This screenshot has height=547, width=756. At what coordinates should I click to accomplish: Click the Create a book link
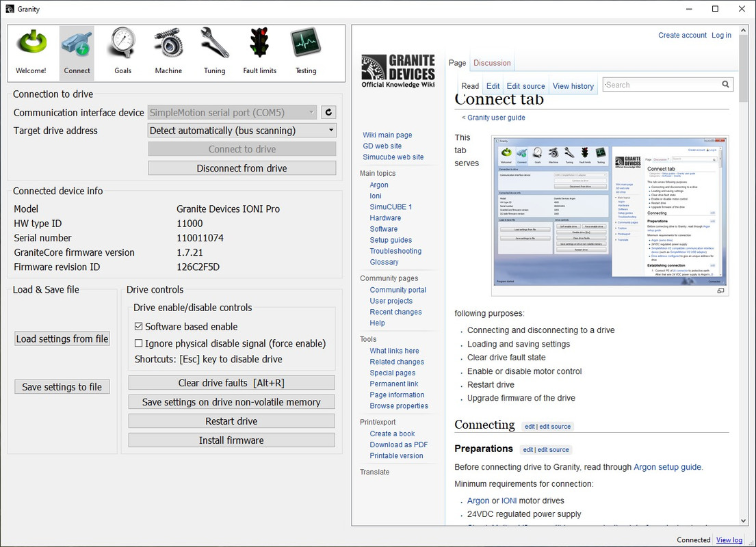(392, 433)
